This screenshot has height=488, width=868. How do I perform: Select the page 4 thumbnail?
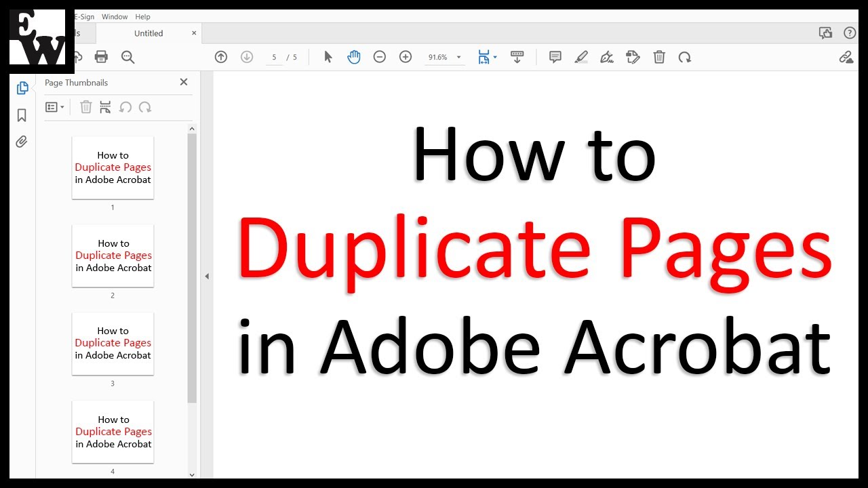(113, 432)
